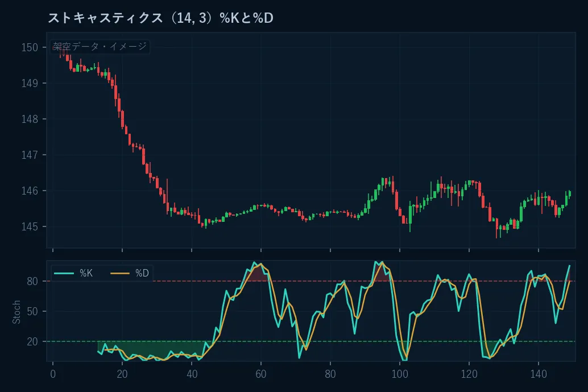The image size is (588, 392).
Task: Click the x-axis label 40
Action: 192,374
